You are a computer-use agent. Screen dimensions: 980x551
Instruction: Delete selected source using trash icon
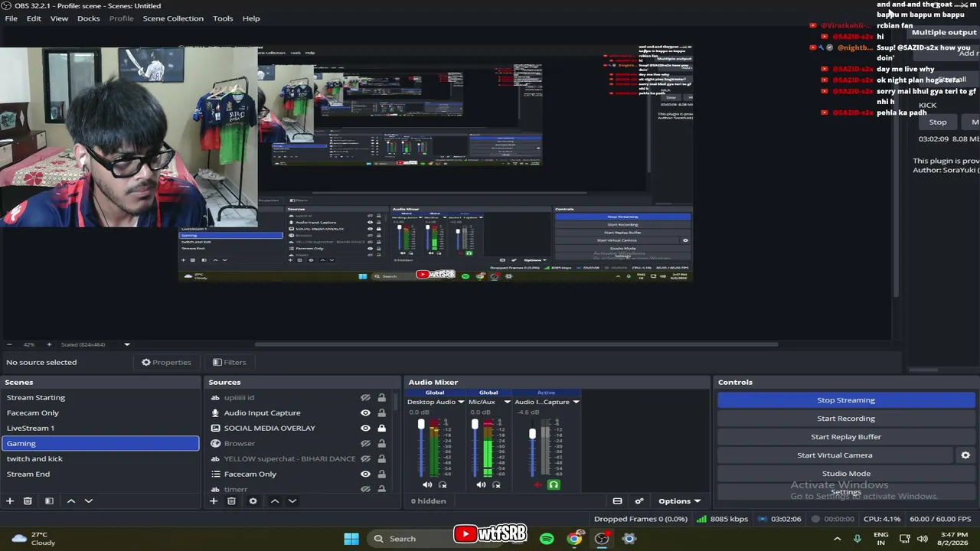point(231,501)
